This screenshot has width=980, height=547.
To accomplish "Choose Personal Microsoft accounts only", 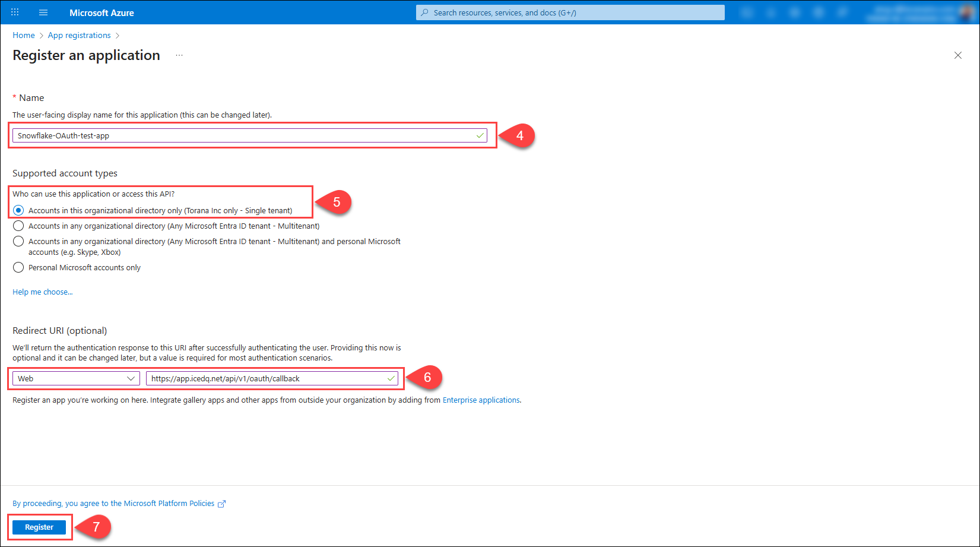I will (18, 267).
